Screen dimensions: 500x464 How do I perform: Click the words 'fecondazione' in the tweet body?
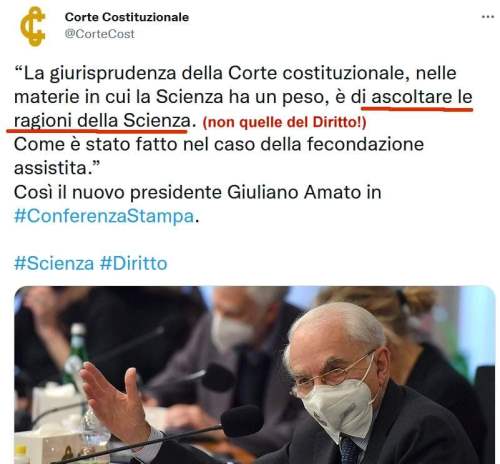(x=365, y=145)
